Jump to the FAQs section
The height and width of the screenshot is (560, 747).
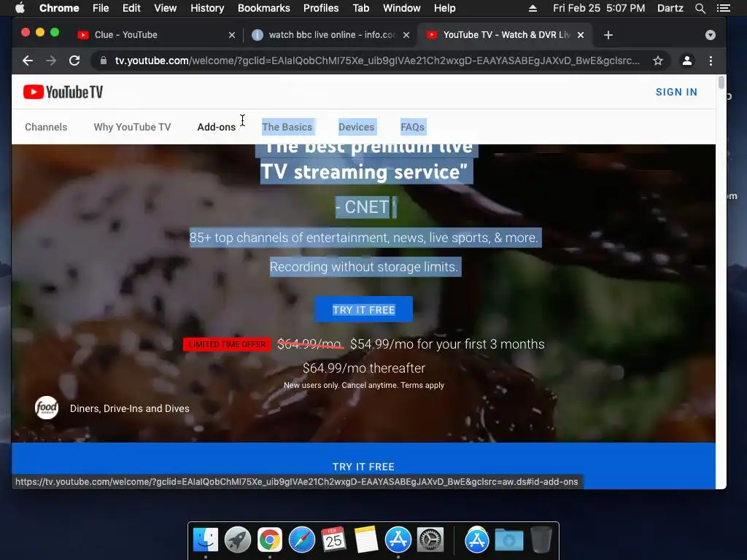click(413, 127)
